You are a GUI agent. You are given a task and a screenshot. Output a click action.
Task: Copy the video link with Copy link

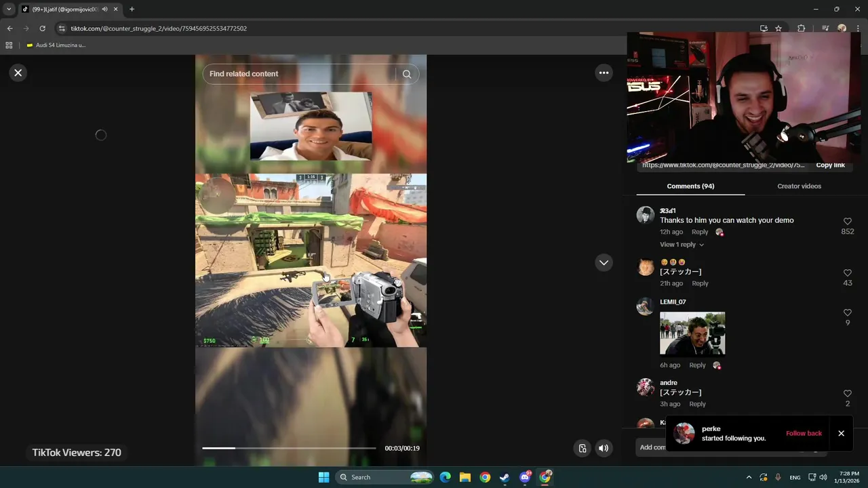pos(830,165)
